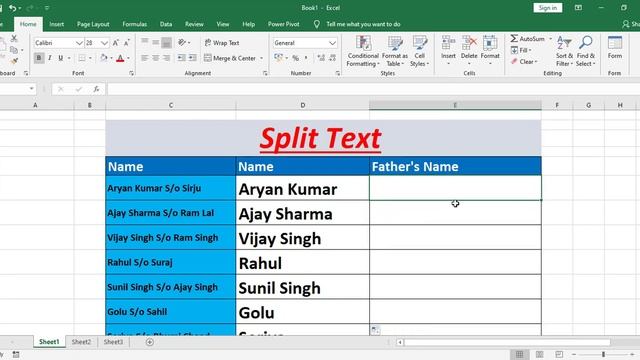Increase font size with the larger A icon
The width and height of the screenshot is (640, 360).
coord(116,43)
